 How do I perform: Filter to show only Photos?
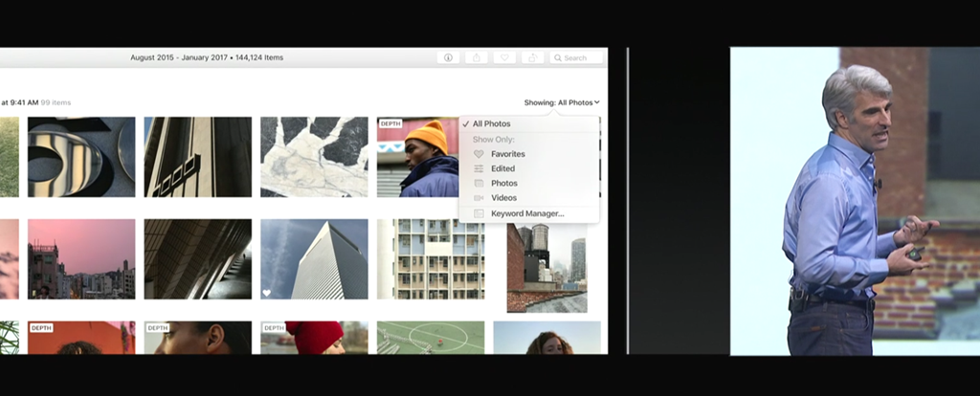pyautogui.click(x=504, y=184)
